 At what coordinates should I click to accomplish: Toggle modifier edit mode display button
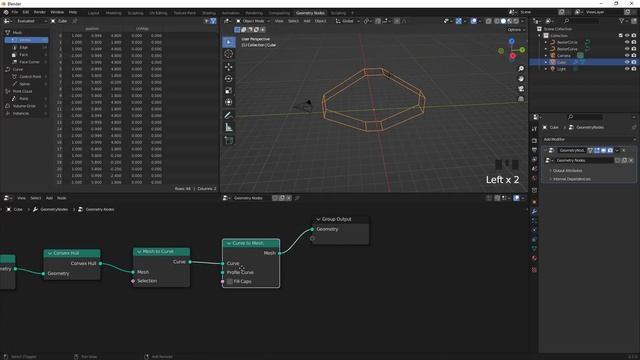coord(597,150)
